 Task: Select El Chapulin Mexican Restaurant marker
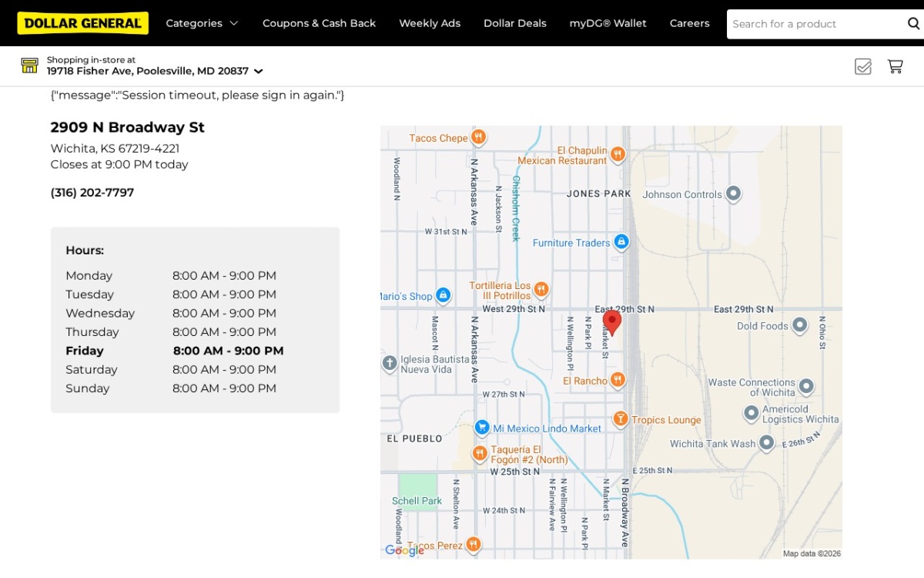[x=618, y=155]
